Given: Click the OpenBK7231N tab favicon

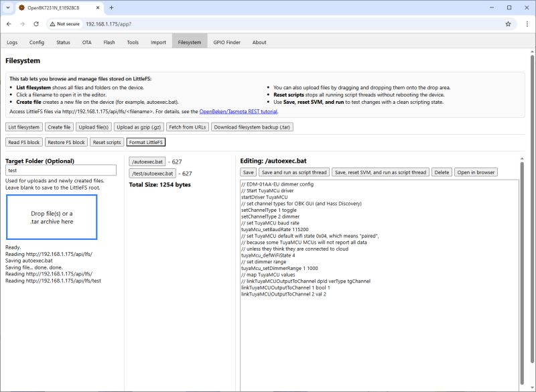Looking at the screenshot, I should 21,8.
